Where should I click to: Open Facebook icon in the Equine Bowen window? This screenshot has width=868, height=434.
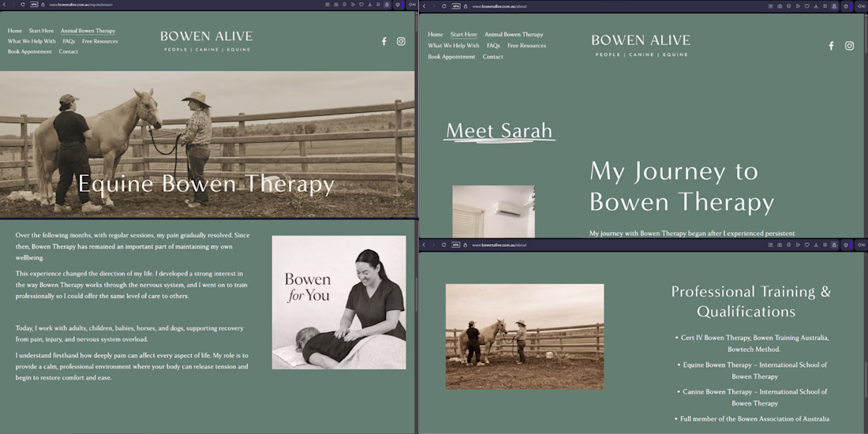click(384, 41)
